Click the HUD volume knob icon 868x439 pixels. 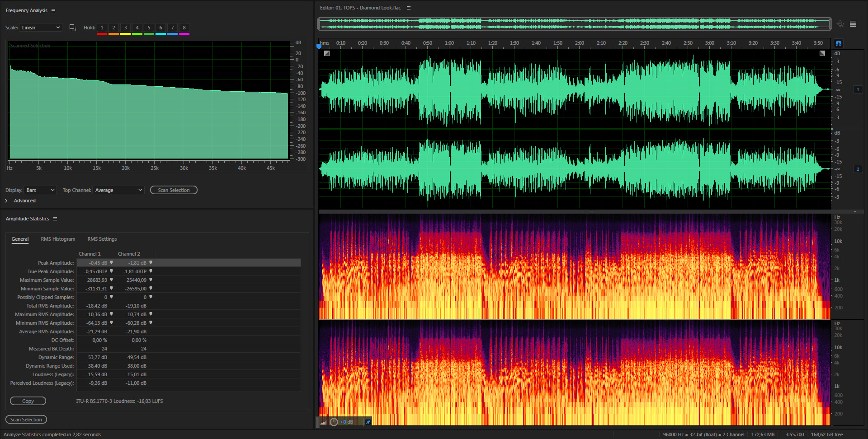pos(334,422)
